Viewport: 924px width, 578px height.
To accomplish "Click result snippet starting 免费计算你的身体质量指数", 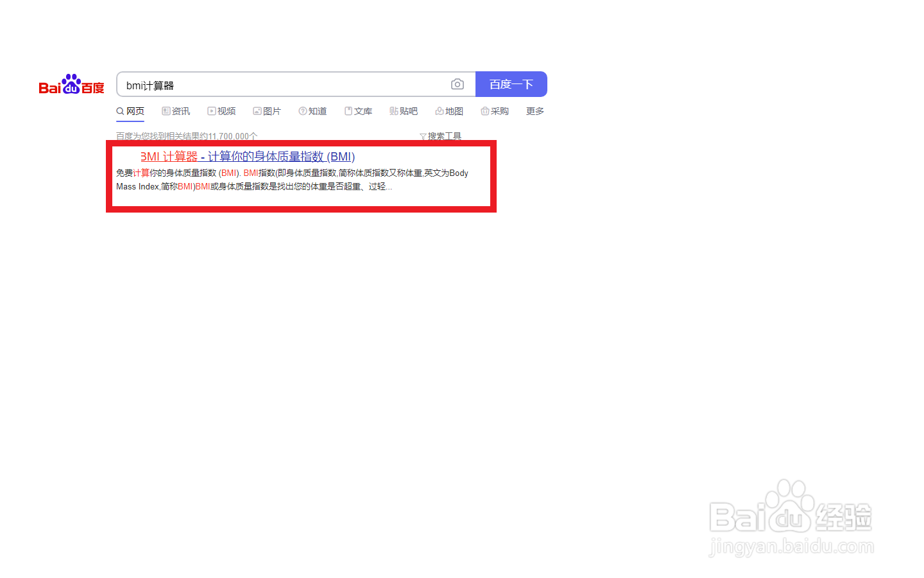I will tap(292, 180).
